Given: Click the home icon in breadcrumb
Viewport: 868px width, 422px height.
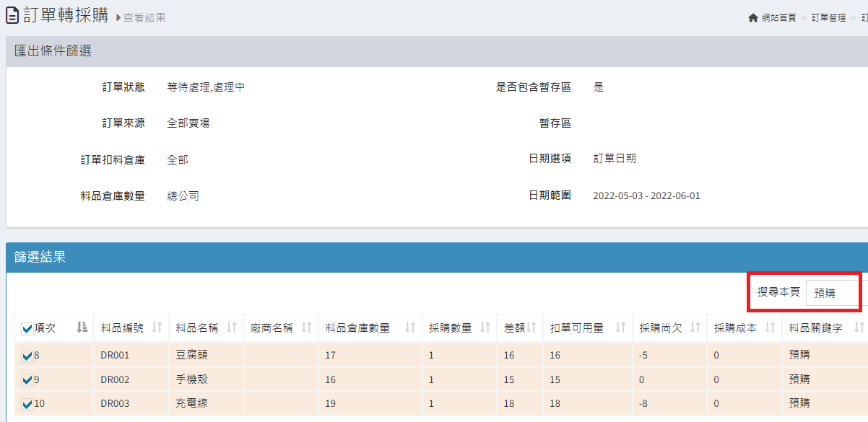Looking at the screenshot, I should click(x=753, y=17).
